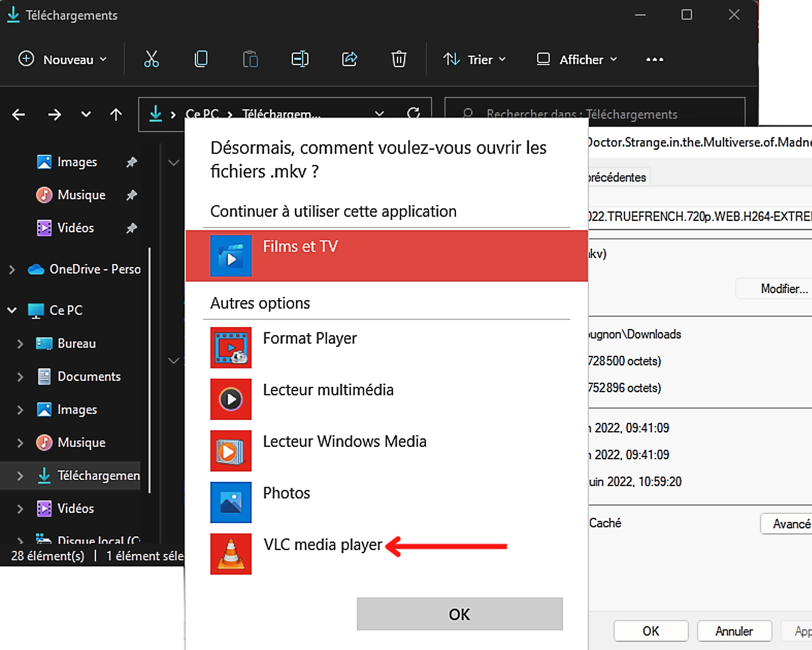This screenshot has width=812, height=650.
Task: Click OK in the open-with dialog
Action: click(x=460, y=614)
